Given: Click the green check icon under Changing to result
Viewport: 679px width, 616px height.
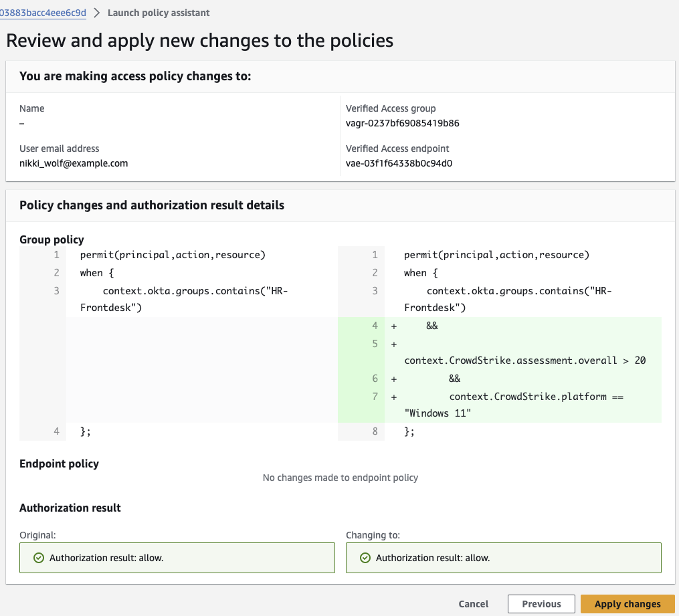Looking at the screenshot, I should (x=365, y=557).
